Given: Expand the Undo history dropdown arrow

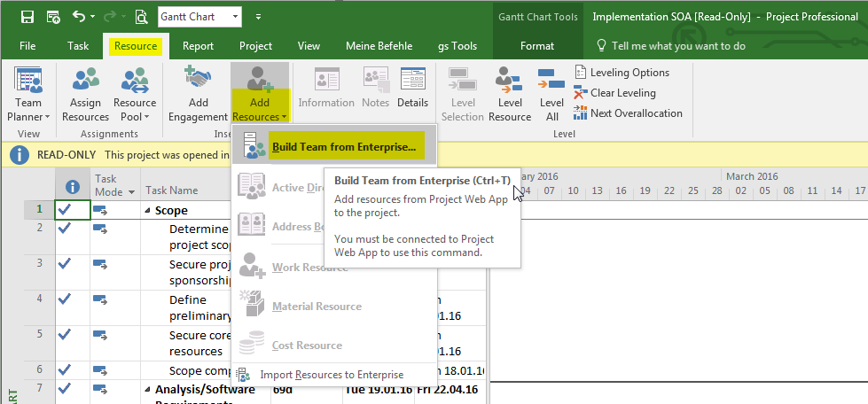Looking at the screenshot, I should [92, 17].
